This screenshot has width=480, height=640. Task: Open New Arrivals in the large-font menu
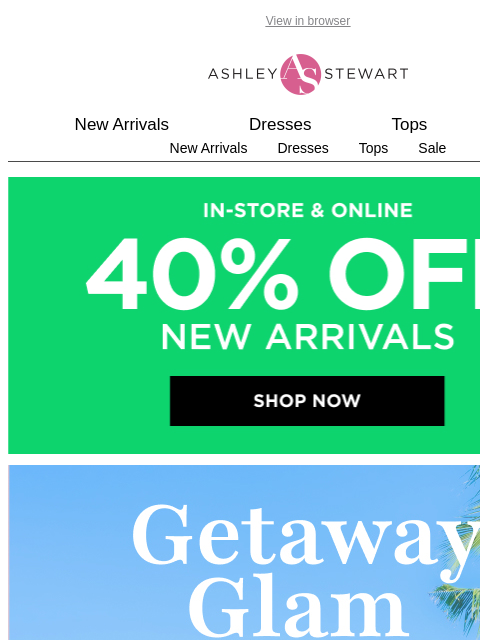122,124
